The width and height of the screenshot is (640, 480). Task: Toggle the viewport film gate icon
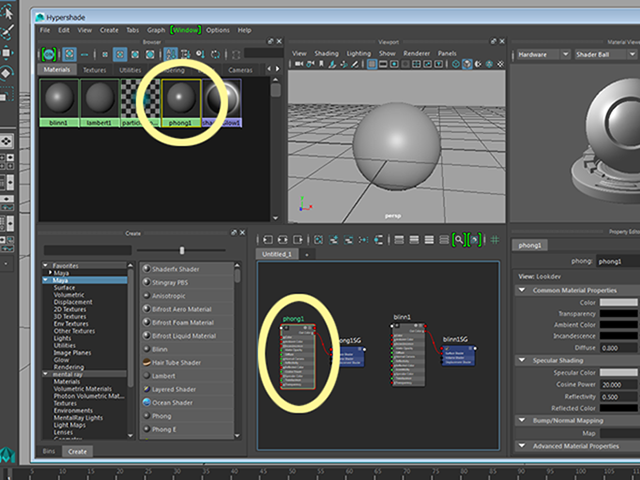click(x=382, y=64)
